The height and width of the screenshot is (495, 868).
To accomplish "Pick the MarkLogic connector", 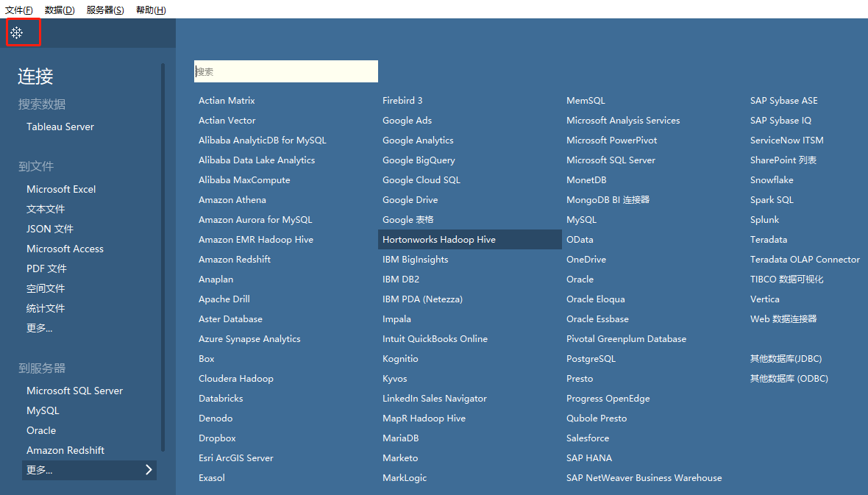I will coord(405,478).
